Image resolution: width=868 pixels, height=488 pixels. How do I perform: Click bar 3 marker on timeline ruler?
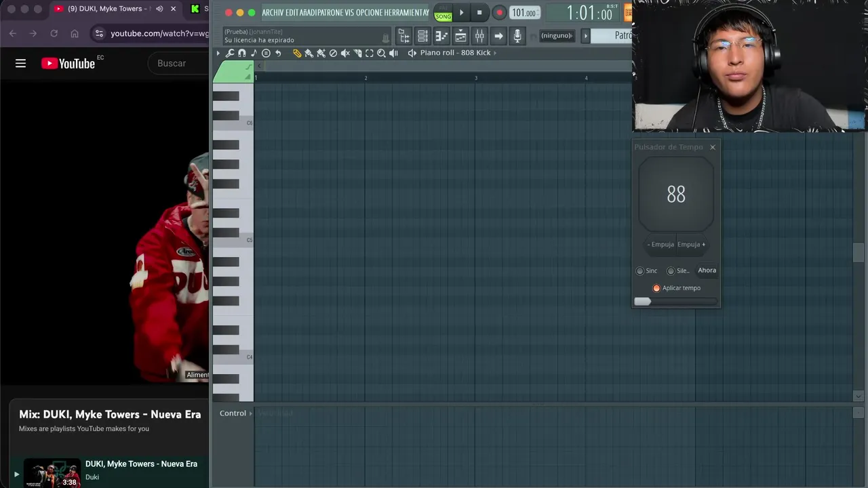click(475, 78)
